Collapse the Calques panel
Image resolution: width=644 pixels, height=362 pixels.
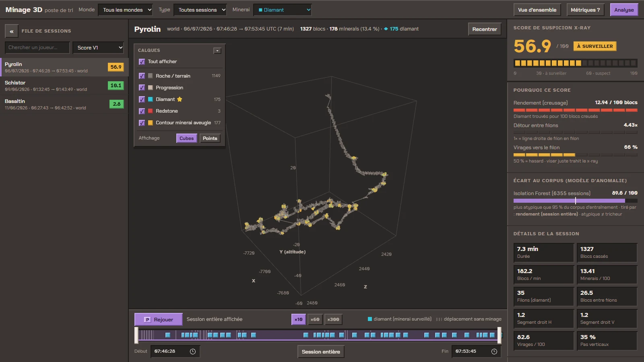click(x=217, y=51)
